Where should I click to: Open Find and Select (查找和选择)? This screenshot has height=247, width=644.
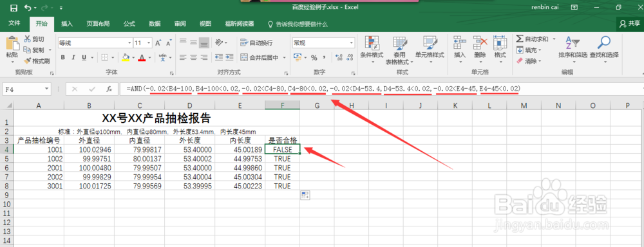(604, 49)
